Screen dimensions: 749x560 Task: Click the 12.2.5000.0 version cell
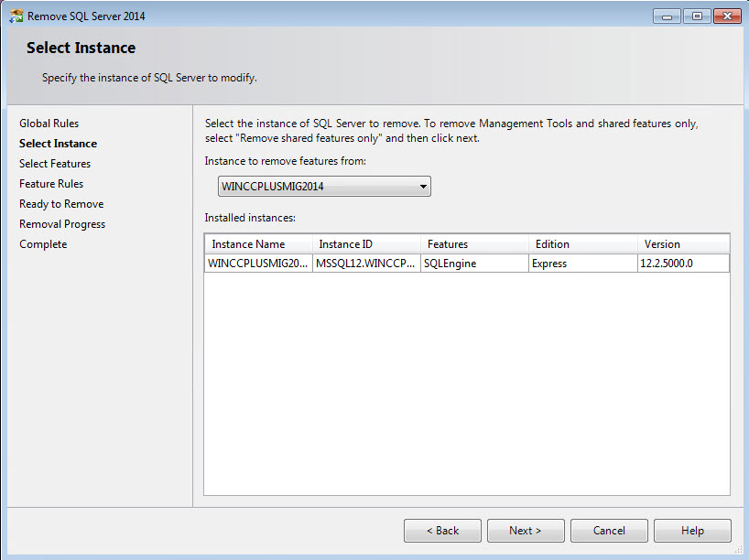[x=684, y=263]
